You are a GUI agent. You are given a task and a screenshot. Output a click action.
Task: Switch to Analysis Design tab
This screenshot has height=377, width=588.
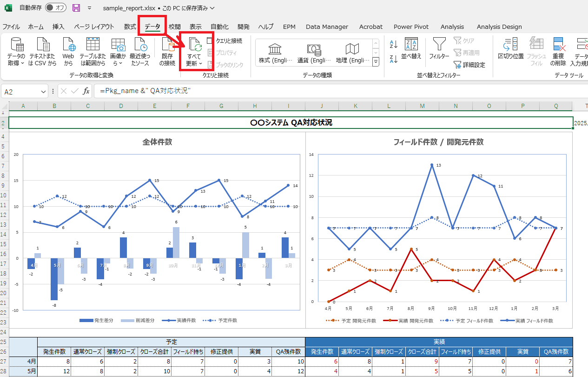499,27
